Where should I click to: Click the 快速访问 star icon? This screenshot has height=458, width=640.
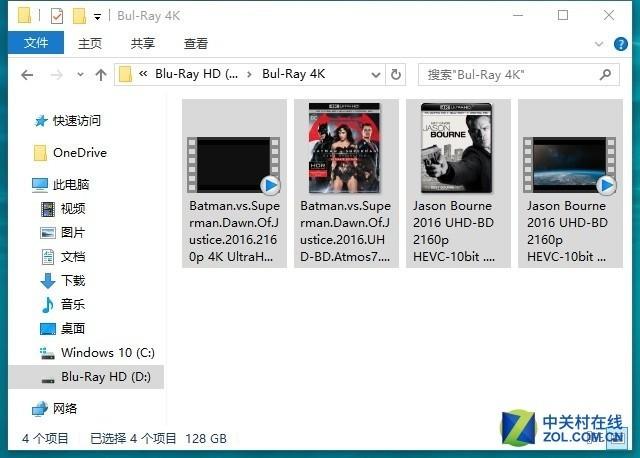tap(41, 121)
